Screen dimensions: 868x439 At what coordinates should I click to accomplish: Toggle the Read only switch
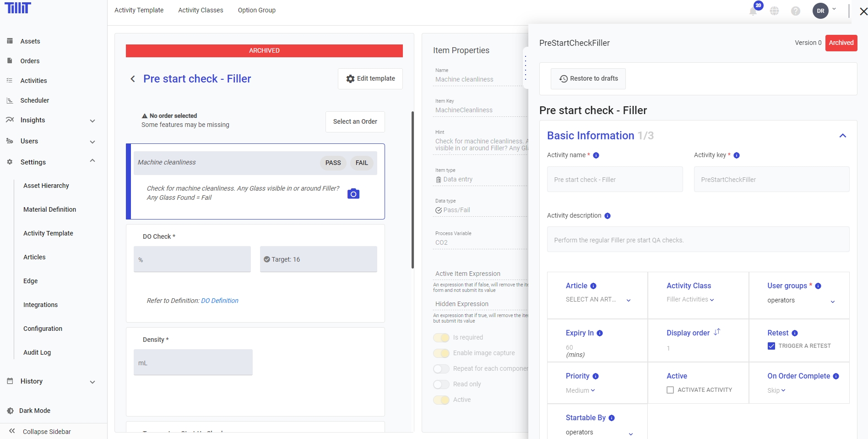(x=441, y=384)
